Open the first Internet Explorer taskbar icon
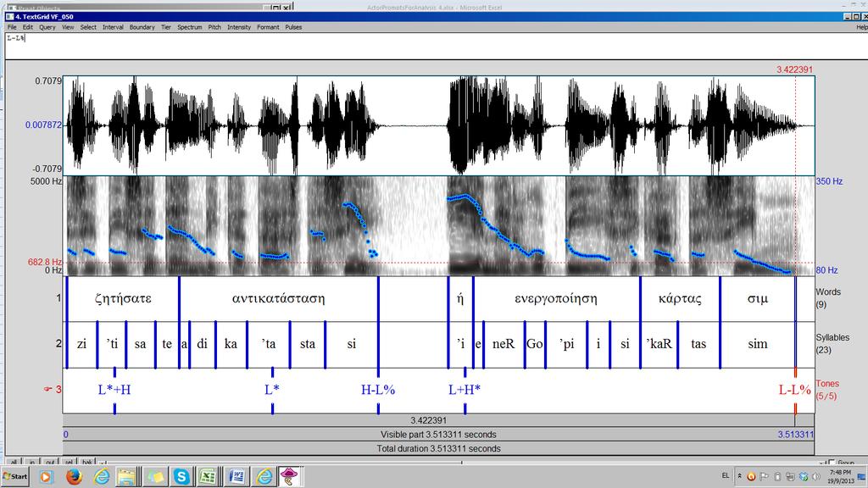 (101, 476)
